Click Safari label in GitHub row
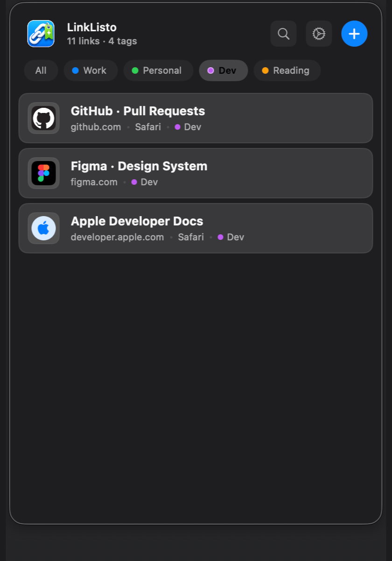The height and width of the screenshot is (561, 392). (148, 127)
